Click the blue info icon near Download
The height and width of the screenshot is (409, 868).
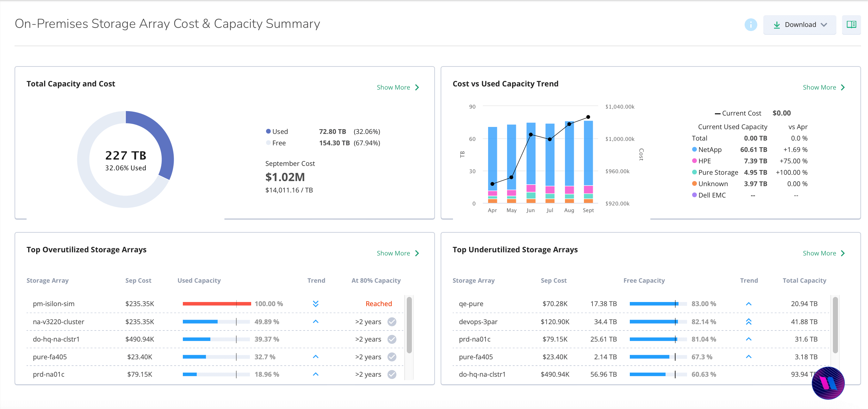[x=750, y=25]
